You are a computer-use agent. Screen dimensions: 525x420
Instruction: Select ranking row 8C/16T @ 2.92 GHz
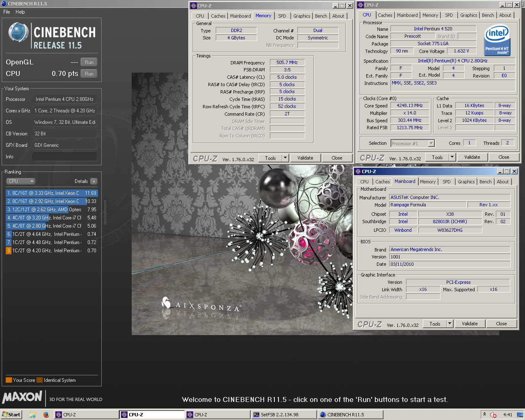[52, 201]
